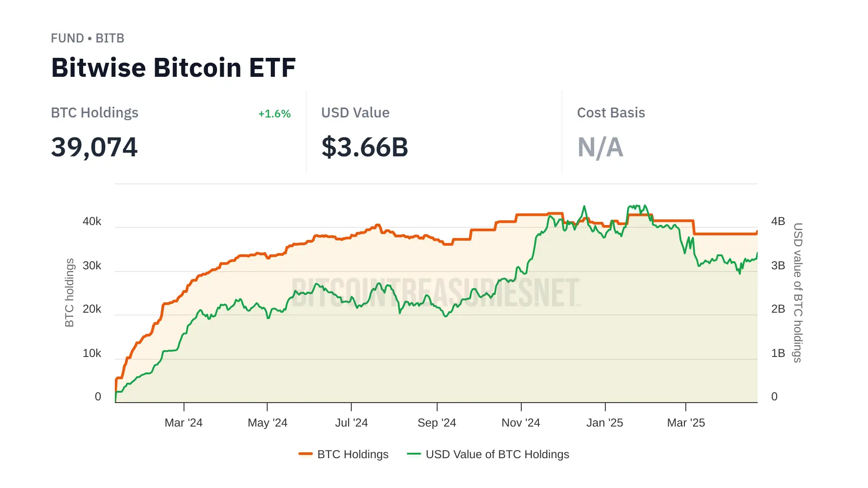Click the 4B right axis label

click(x=778, y=221)
